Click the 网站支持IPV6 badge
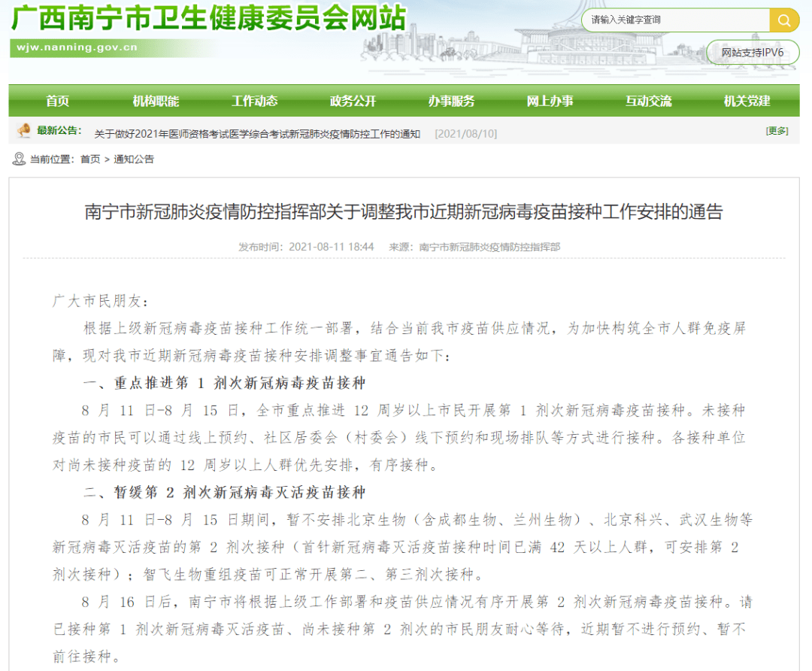Screen dimensions: 812x671 pyautogui.click(x=752, y=53)
